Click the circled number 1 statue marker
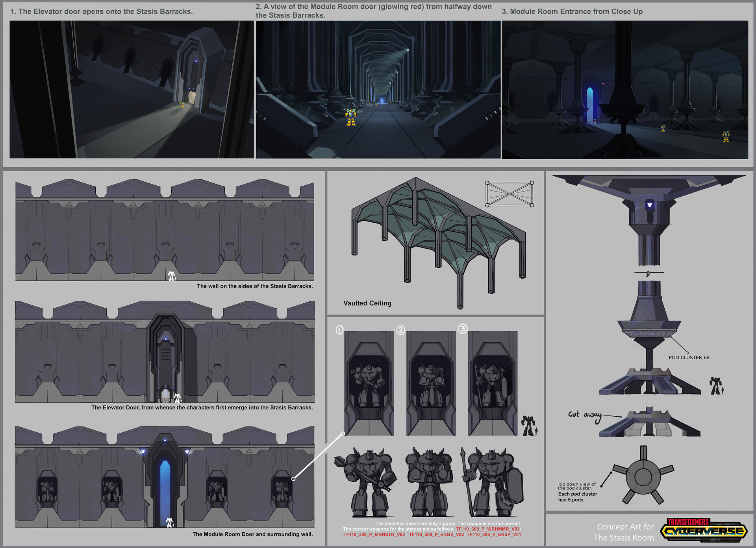The width and height of the screenshot is (756, 548). [x=339, y=330]
